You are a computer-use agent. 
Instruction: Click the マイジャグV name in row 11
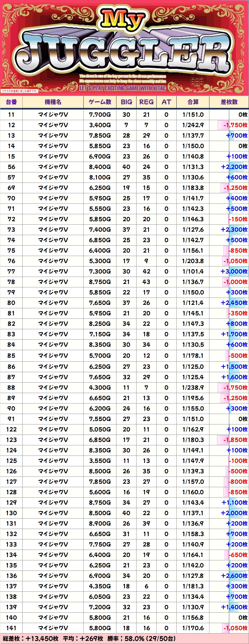tap(53, 115)
